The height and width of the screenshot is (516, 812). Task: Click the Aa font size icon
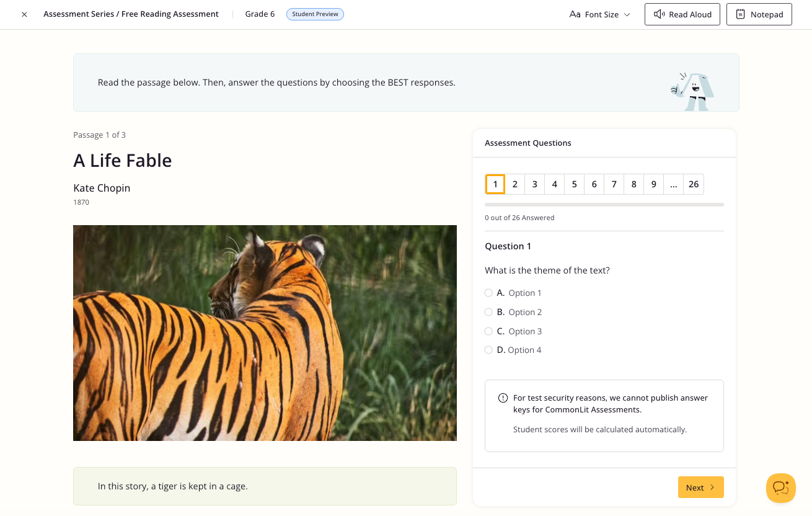point(575,14)
